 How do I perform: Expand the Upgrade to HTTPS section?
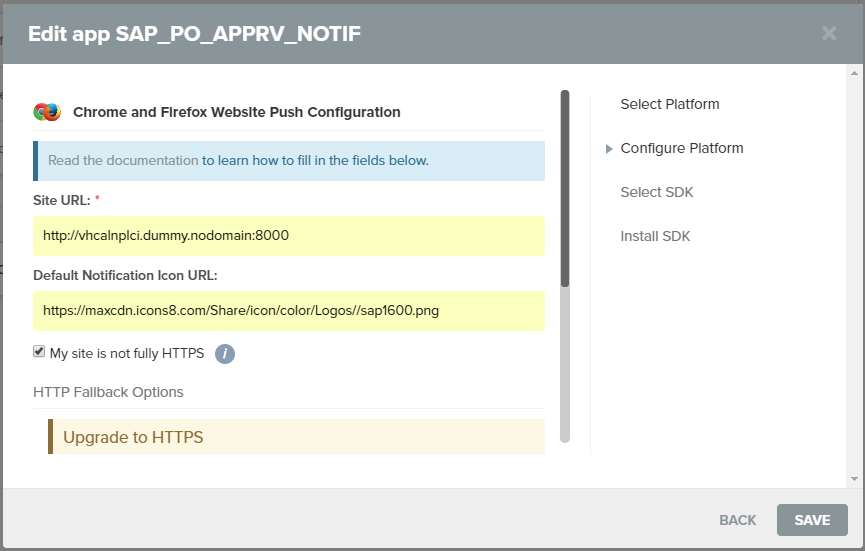pyautogui.click(x=133, y=437)
